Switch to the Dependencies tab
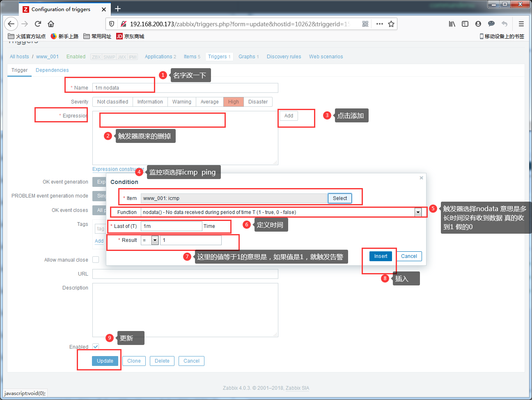Screen dimensions: 532x400 tap(52, 70)
